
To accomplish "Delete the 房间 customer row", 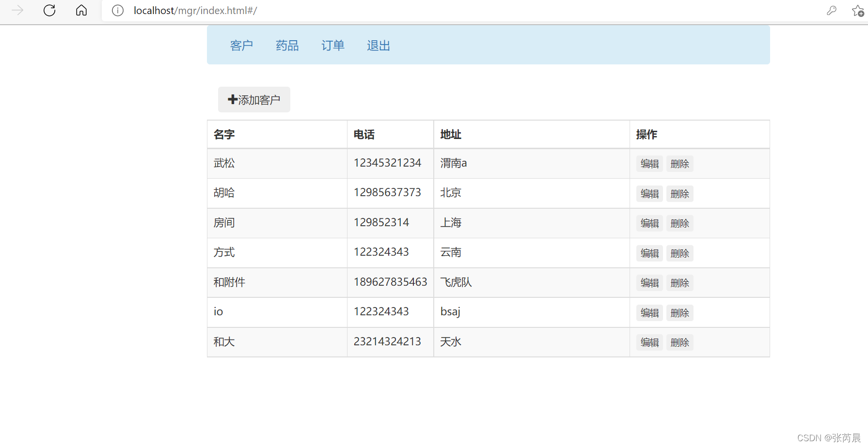I will 679,223.
